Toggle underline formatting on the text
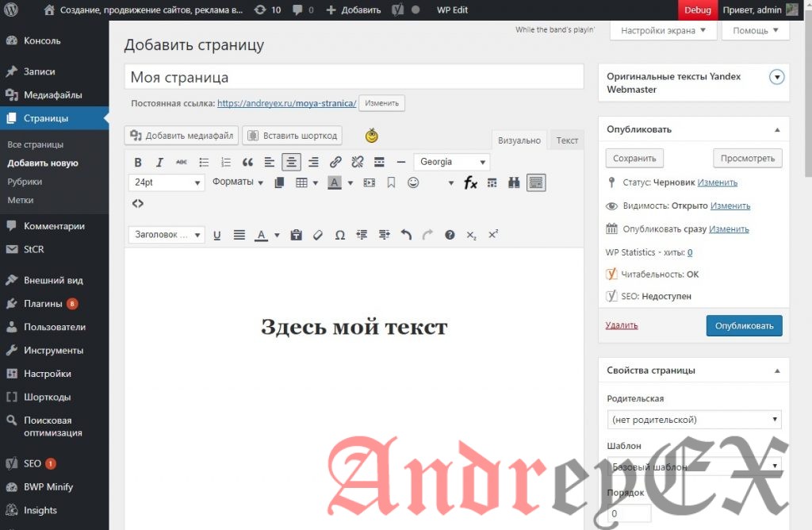This screenshot has width=812, height=530. pos(217,235)
